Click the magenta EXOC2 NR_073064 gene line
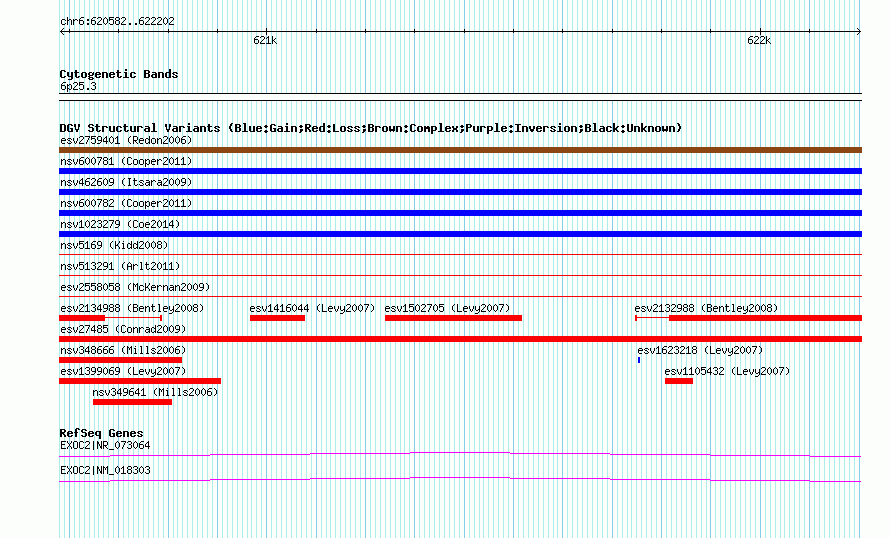The height and width of the screenshot is (538, 890). click(x=460, y=455)
